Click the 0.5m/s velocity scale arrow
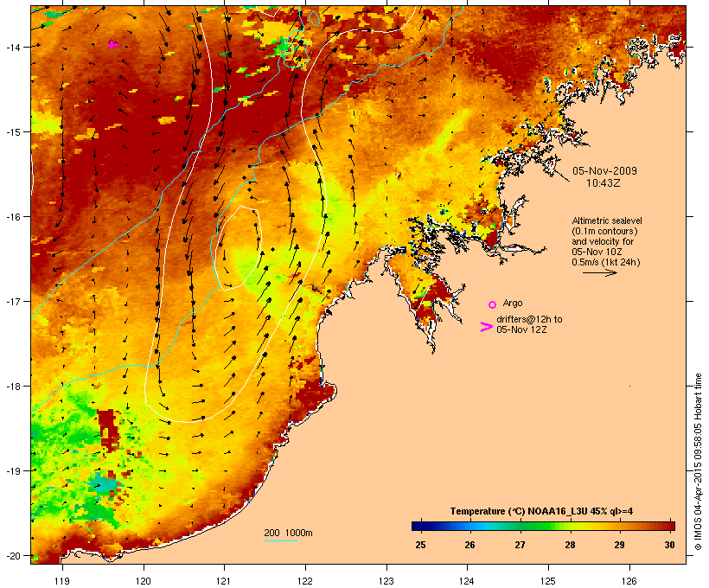Viewport: 709px width, 588px height. pyautogui.click(x=599, y=272)
